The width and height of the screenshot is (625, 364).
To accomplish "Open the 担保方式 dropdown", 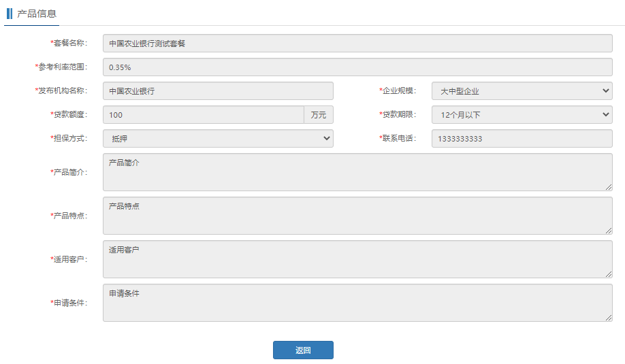I will point(218,139).
